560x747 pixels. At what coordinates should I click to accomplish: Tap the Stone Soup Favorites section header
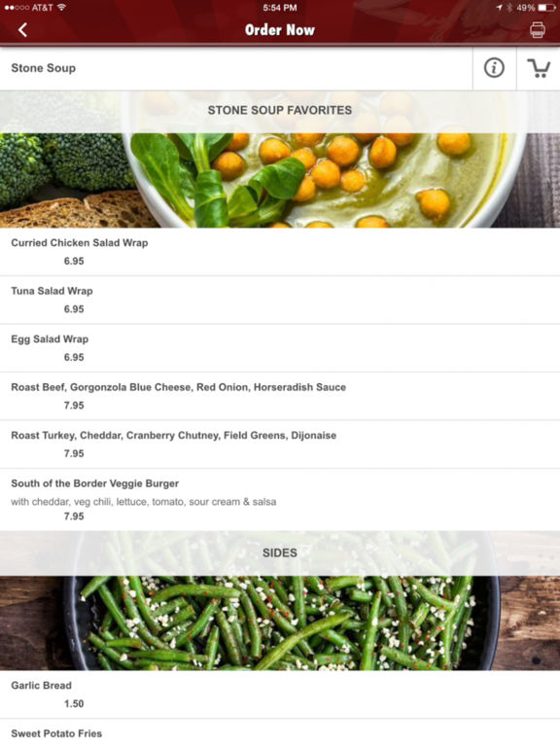click(280, 111)
